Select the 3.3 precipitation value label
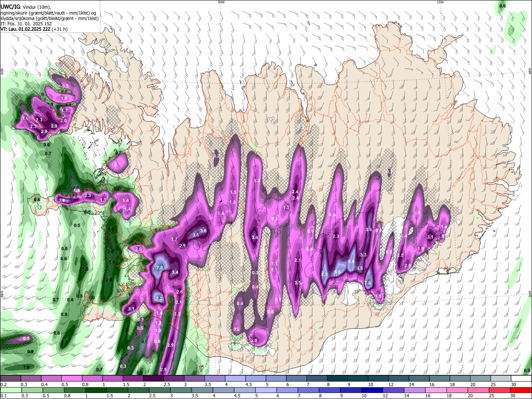Screen dimensions: 532x399 (x=363, y=255)
